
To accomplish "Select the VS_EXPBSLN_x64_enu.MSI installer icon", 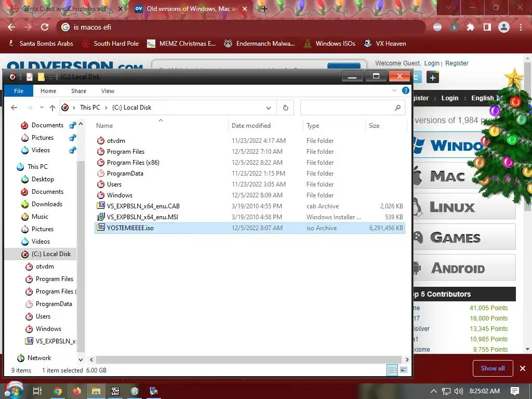I will (x=101, y=217).
